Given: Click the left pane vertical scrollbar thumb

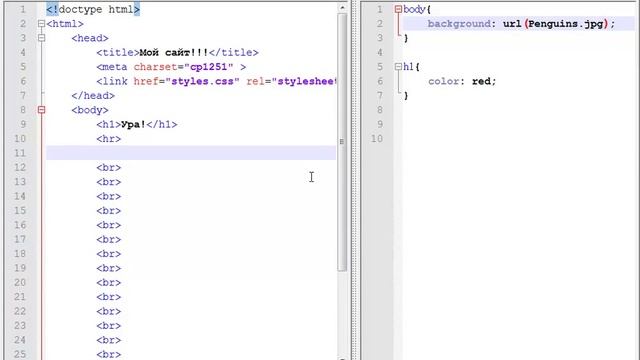Looking at the screenshot, I should (342, 143).
